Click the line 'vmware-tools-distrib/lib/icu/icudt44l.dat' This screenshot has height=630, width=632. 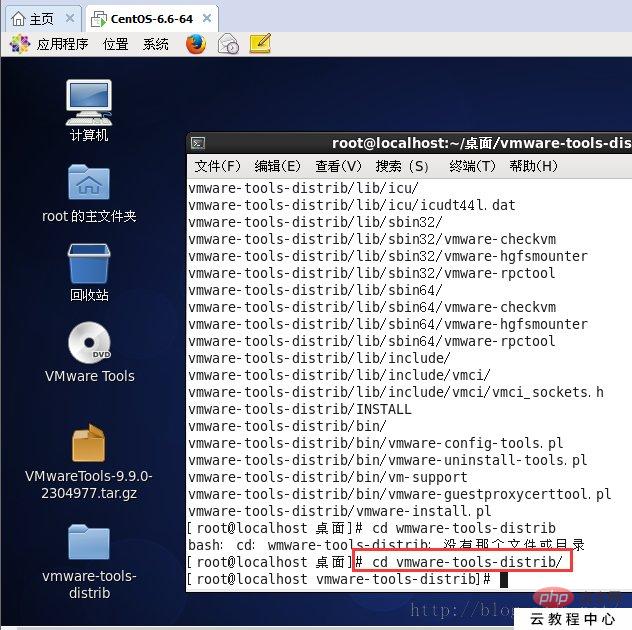pos(352,205)
